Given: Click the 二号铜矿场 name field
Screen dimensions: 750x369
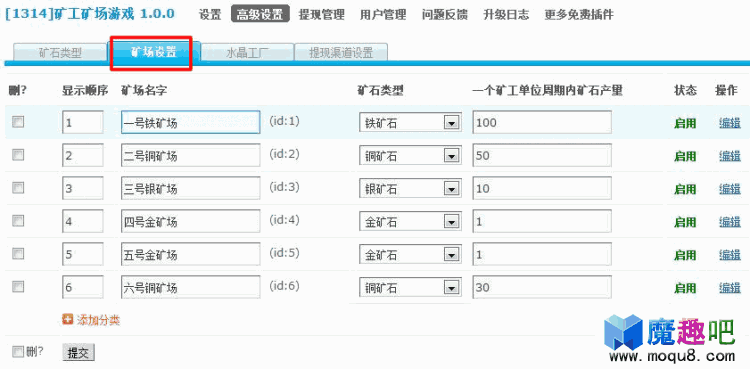Looking at the screenshot, I should point(191,156).
